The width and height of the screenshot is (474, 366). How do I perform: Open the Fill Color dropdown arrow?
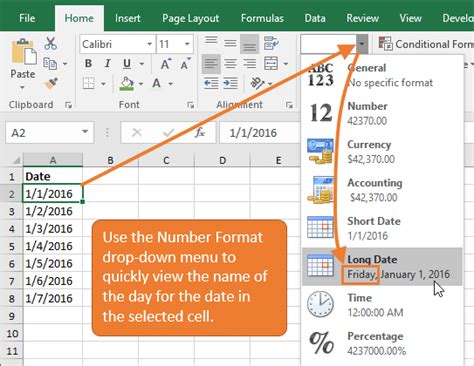point(141,84)
